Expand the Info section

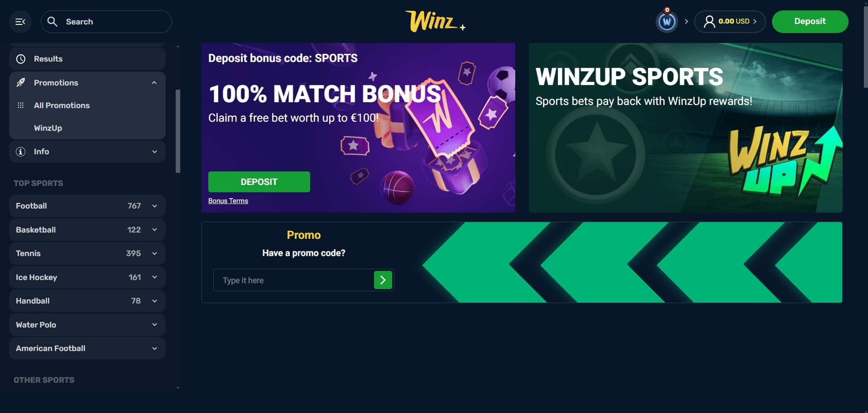[154, 152]
